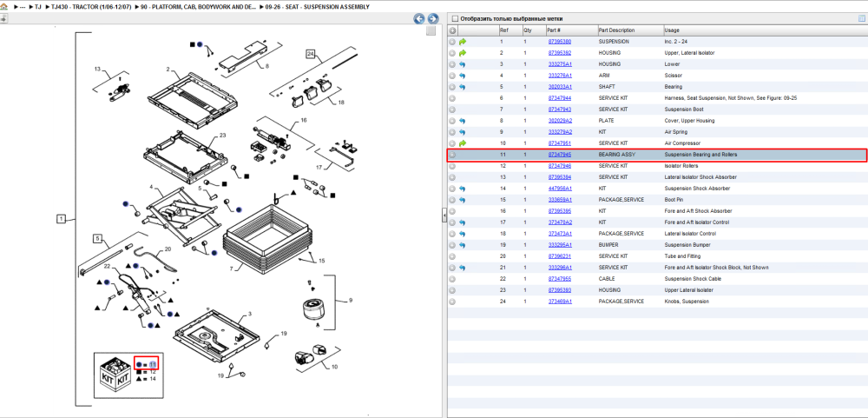Select 'Tube and Fitting' usage text
868x418 pixels.
click(682, 256)
